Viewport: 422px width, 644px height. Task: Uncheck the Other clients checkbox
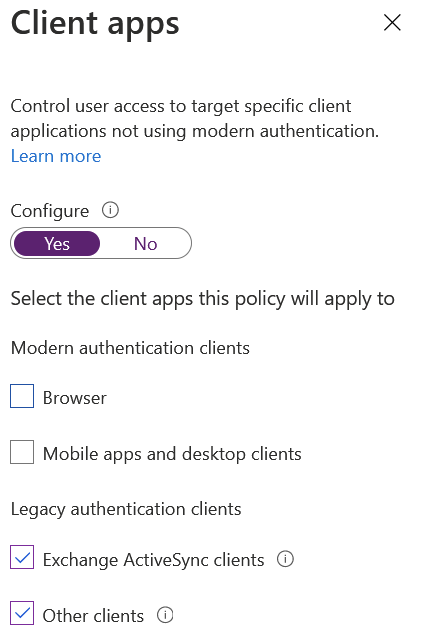22,613
